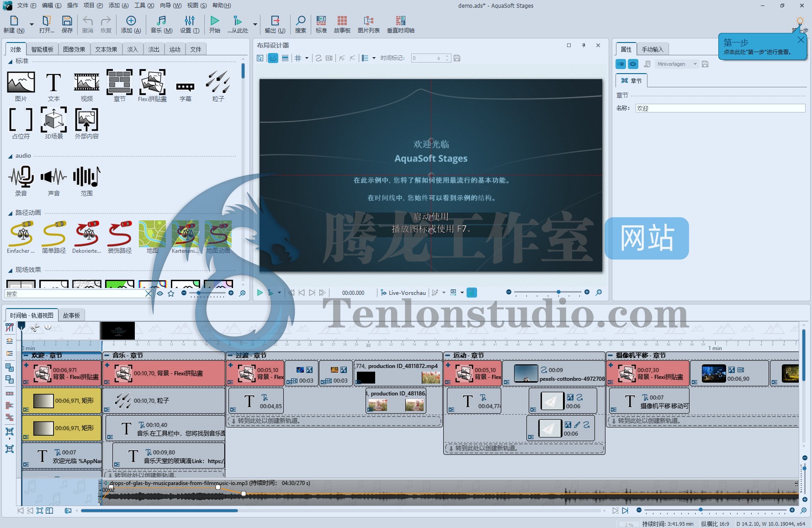This screenshot has height=528, width=812.
Task: Open the 新建 (N) dropdown arrow
Action: click(x=32, y=24)
